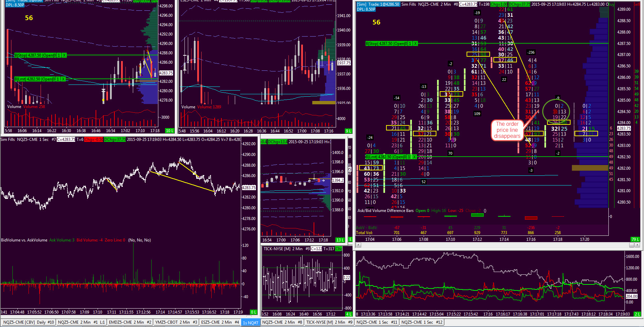Select the NQZ5-CME 1 Sec #11 tab

[x=377, y=322]
